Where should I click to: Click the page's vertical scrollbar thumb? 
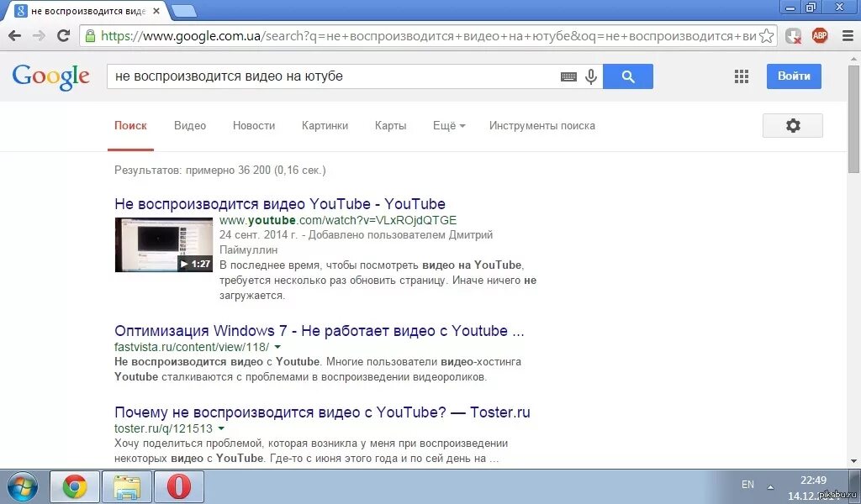coord(854,118)
